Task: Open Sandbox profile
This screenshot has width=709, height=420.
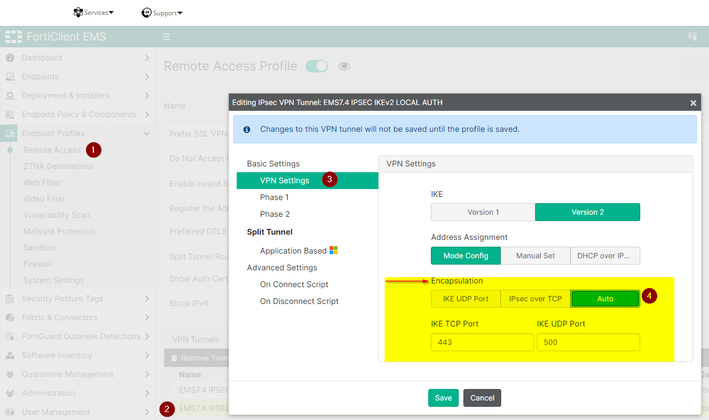Action: point(39,248)
